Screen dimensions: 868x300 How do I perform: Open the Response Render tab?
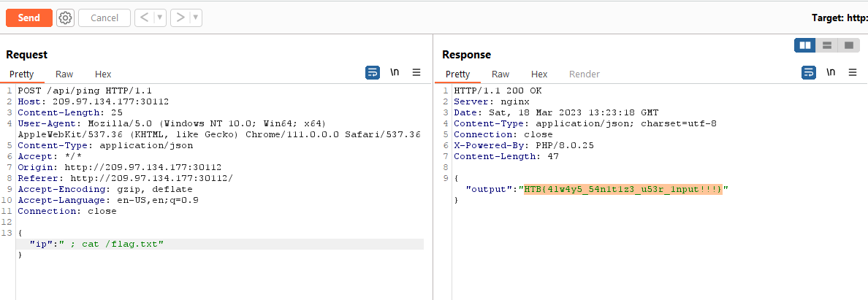584,74
